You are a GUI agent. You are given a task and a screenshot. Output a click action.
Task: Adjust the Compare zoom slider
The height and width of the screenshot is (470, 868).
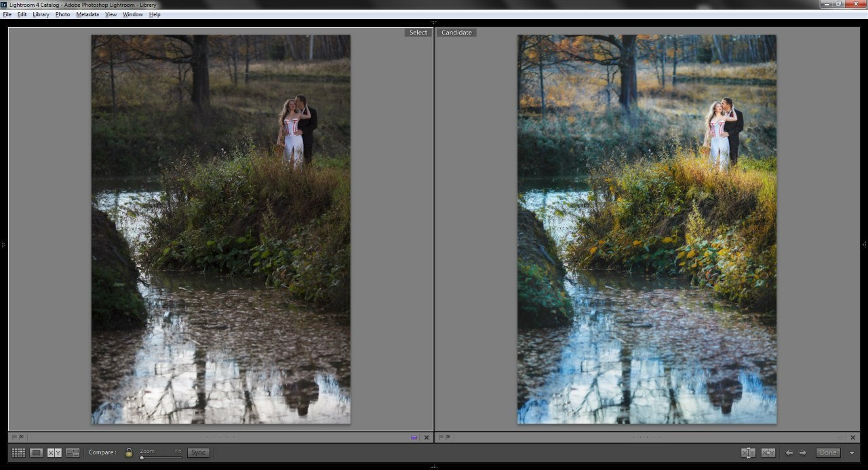pyautogui.click(x=161, y=457)
